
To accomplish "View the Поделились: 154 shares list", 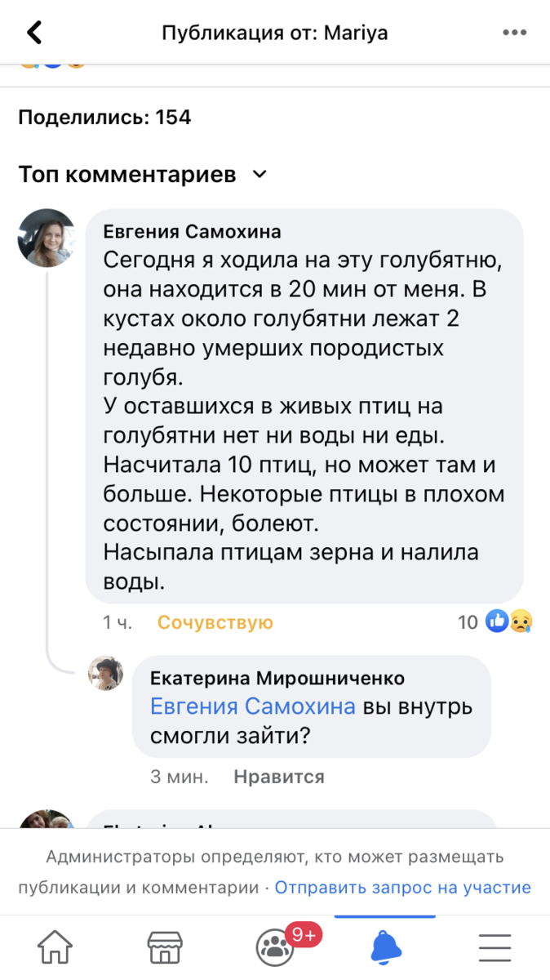I will point(104,117).
